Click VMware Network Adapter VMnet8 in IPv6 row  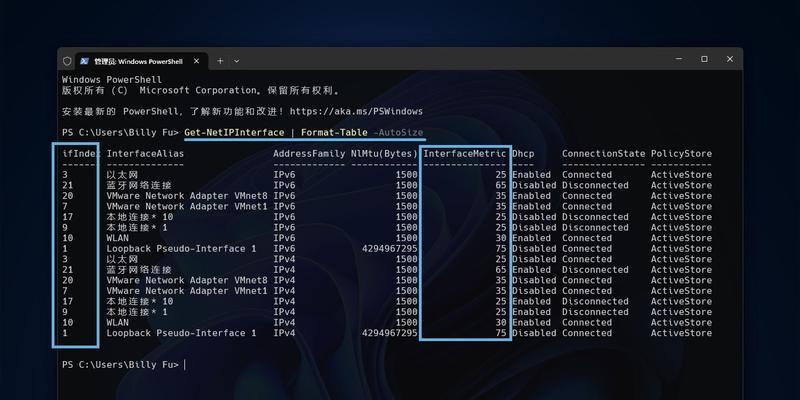(x=187, y=196)
